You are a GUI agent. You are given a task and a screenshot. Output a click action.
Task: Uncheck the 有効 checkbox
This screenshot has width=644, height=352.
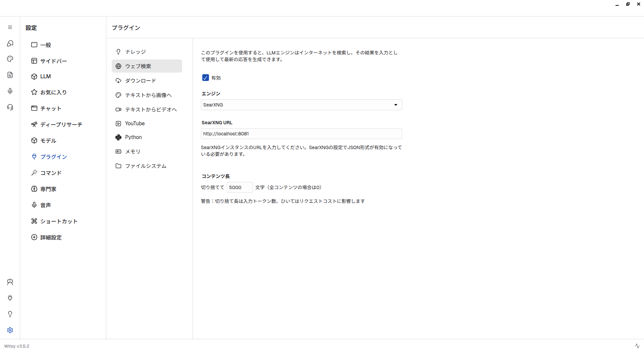click(206, 78)
